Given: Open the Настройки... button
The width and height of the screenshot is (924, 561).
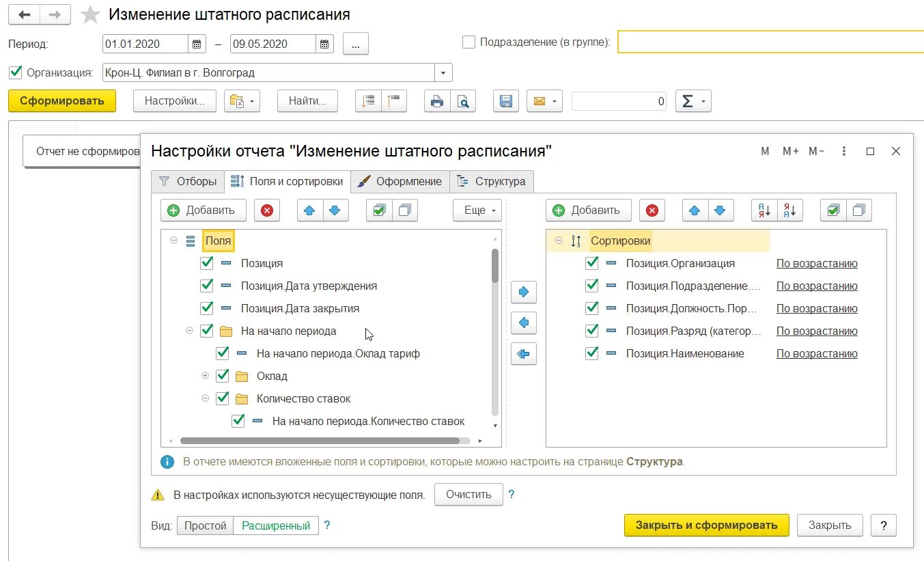Looking at the screenshot, I should tap(174, 101).
